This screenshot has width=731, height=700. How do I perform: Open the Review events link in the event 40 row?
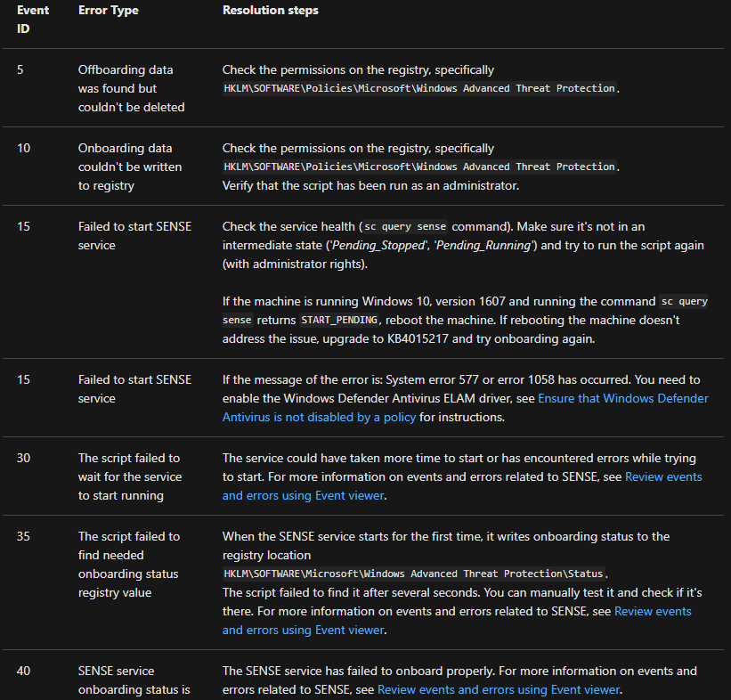(x=499, y=689)
